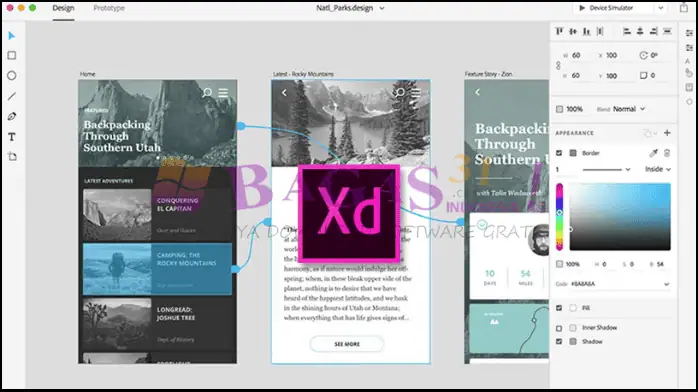This screenshot has width=698, height=392.
Task: Distribute objects vertically
Action: click(600, 31)
